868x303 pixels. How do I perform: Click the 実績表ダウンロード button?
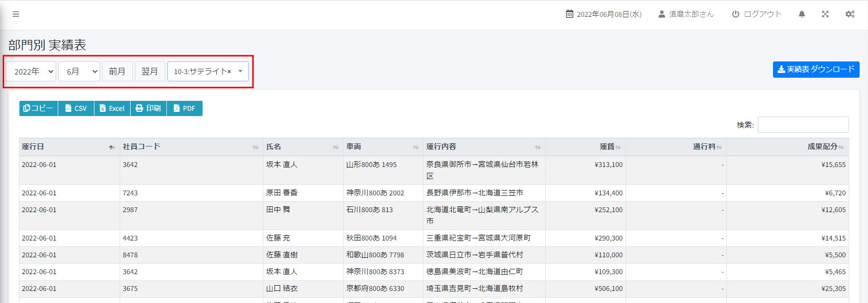816,69
